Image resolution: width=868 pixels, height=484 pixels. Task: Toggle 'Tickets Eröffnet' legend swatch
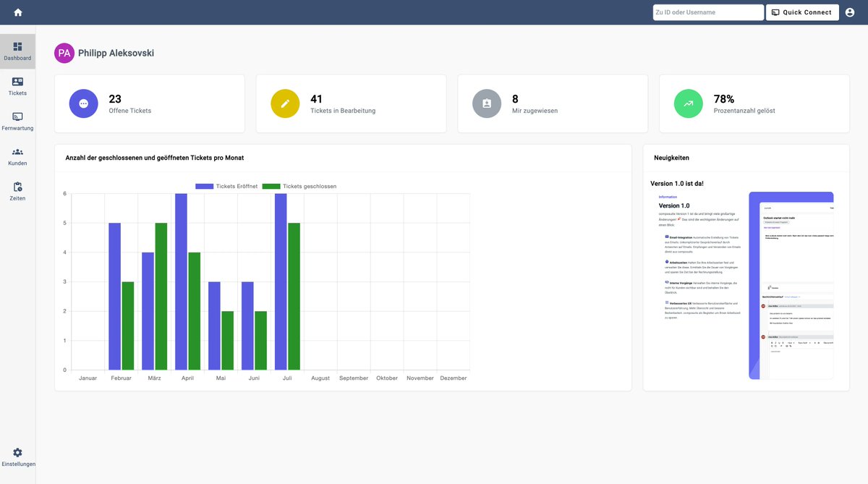click(x=205, y=186)
